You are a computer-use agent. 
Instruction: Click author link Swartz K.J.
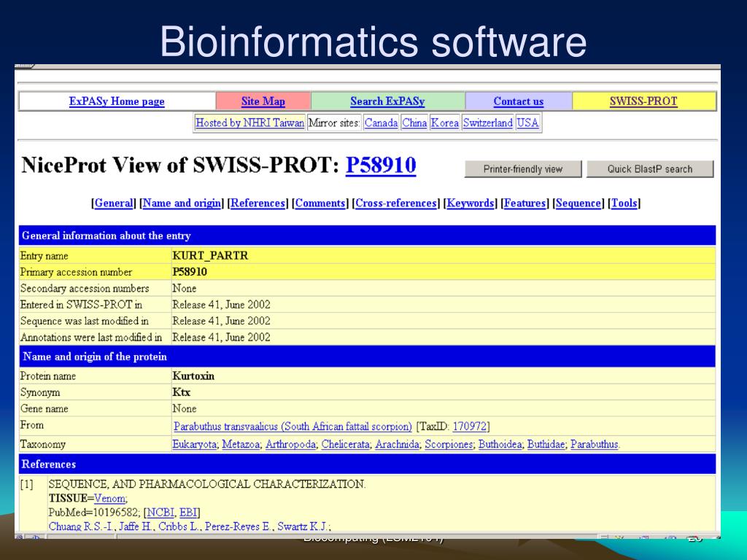click(303, 526)
